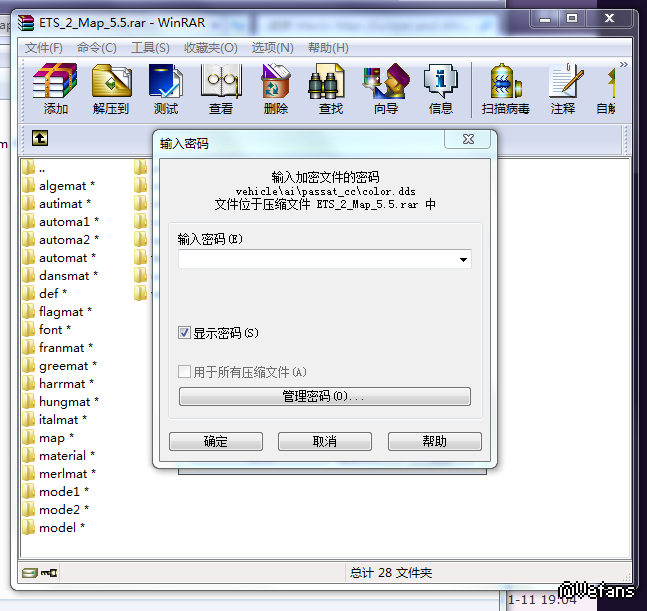Open the 帮助(H) menu

point(328,48)
